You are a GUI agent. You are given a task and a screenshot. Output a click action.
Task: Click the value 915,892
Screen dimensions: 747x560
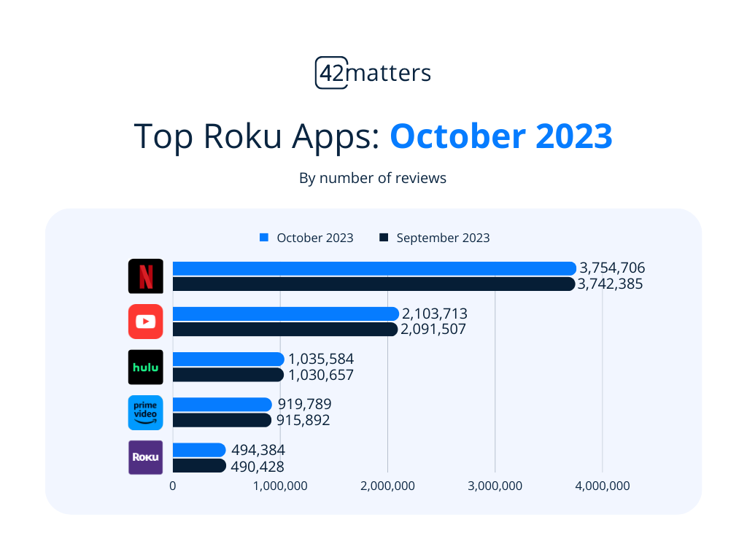tap(303, 420)
